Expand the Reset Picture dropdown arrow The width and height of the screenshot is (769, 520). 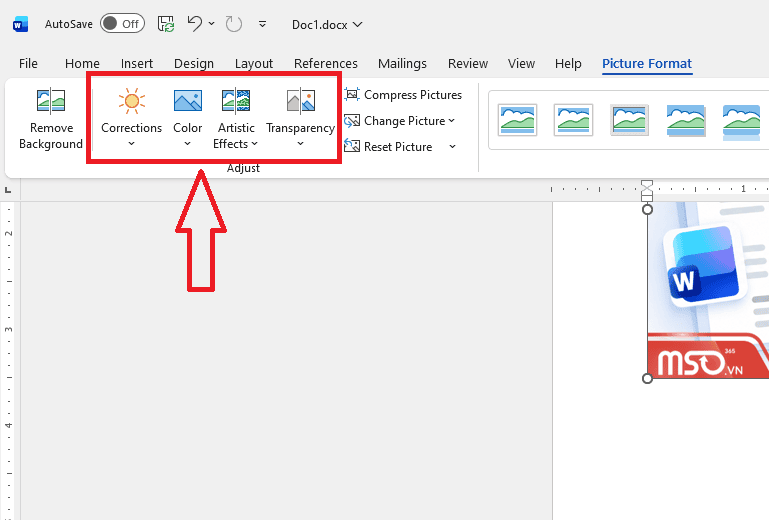452,147
